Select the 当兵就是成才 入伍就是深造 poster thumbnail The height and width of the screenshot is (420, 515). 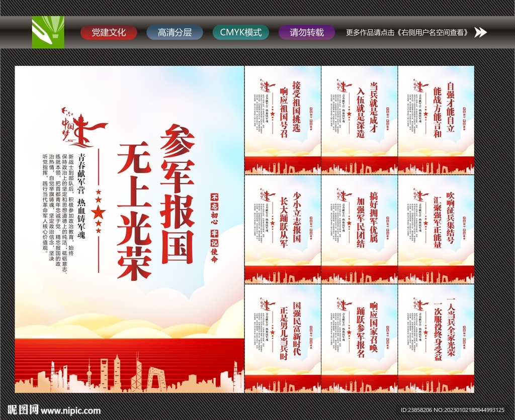[359, 120]
